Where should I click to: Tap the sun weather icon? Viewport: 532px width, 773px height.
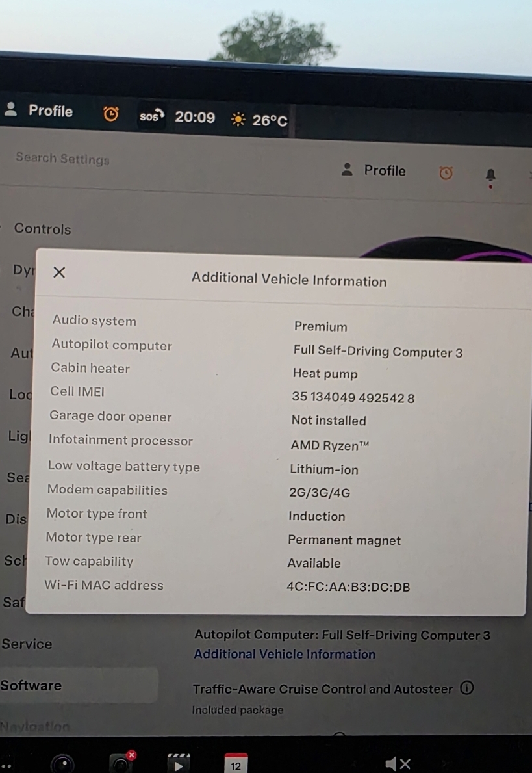[x=238, y=119]
